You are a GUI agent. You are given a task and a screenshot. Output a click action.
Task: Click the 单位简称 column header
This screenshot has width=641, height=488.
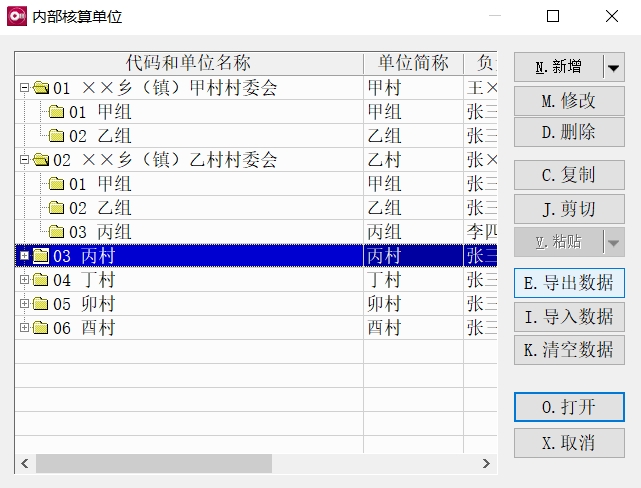pyautogui.click(x=413, y=63)
